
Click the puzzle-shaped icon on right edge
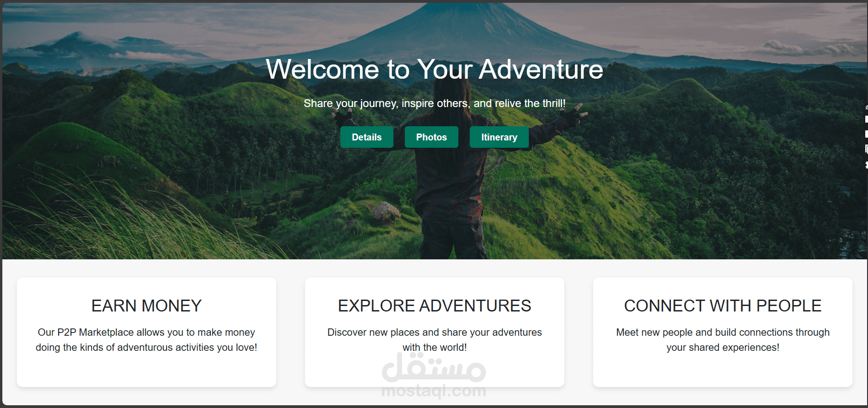866,165
